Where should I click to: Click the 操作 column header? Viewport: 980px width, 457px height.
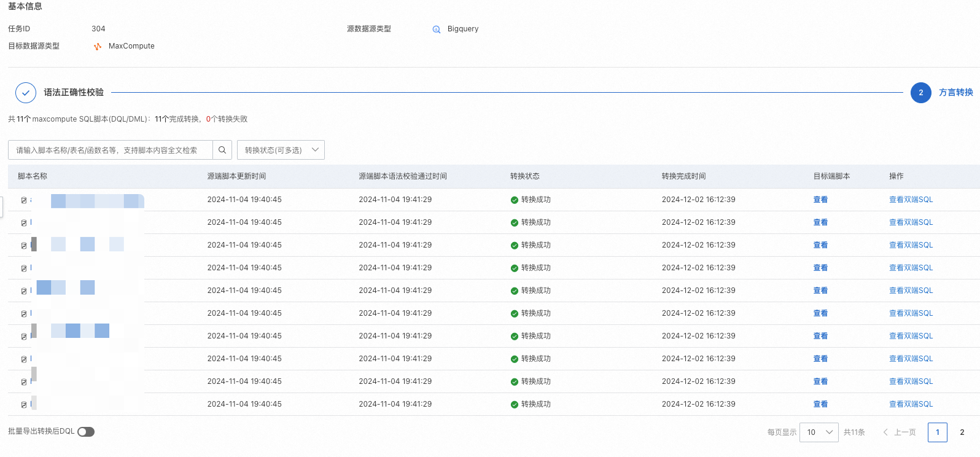tap(896, 176)
